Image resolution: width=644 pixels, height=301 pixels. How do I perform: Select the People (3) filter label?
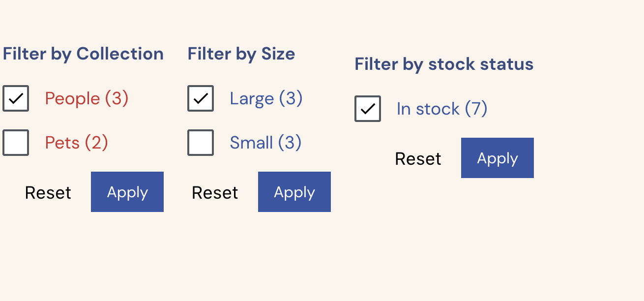[87, 98]
